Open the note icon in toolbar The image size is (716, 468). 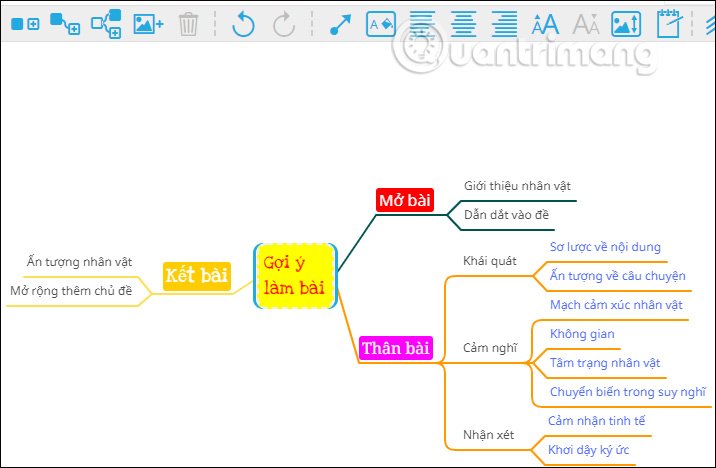(669, 23)
